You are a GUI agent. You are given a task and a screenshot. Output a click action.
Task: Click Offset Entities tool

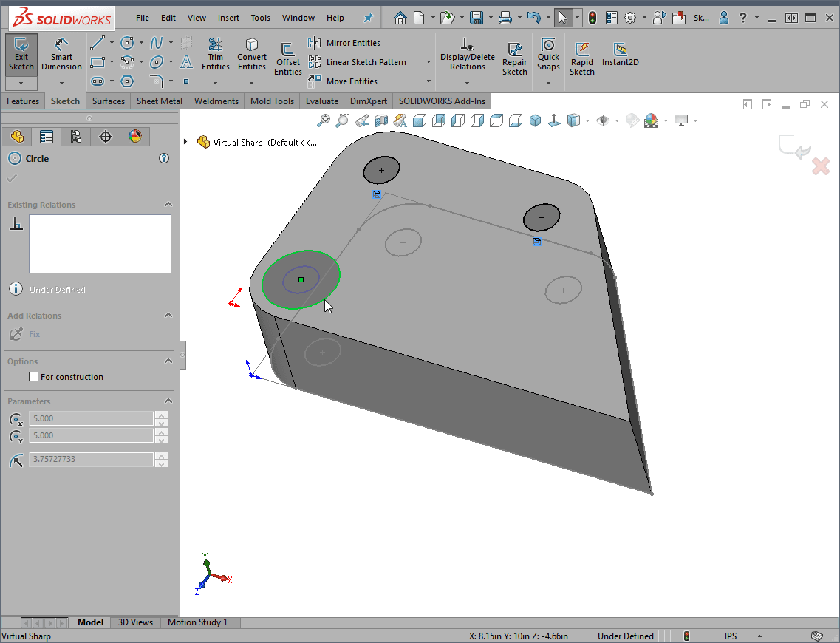click(287, 59)
